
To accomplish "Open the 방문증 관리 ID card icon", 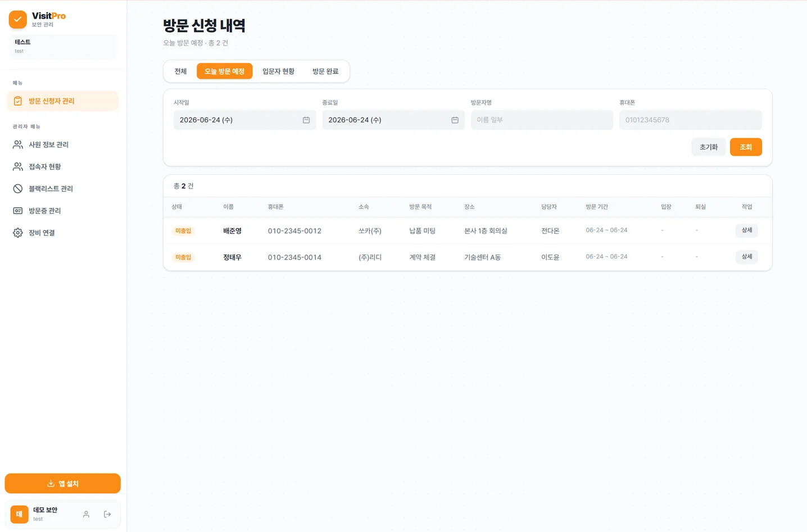I will click(x=18, y=211).
